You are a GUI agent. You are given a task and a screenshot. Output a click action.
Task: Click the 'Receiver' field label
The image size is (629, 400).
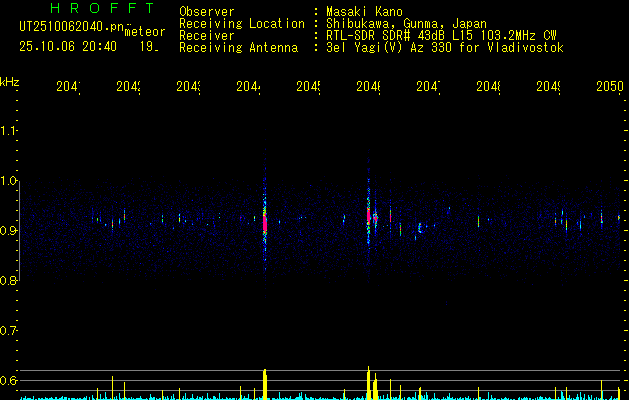click(207, 36)
